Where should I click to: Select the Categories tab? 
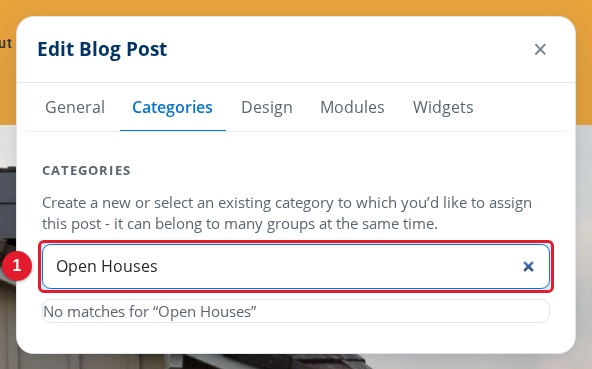173,107
